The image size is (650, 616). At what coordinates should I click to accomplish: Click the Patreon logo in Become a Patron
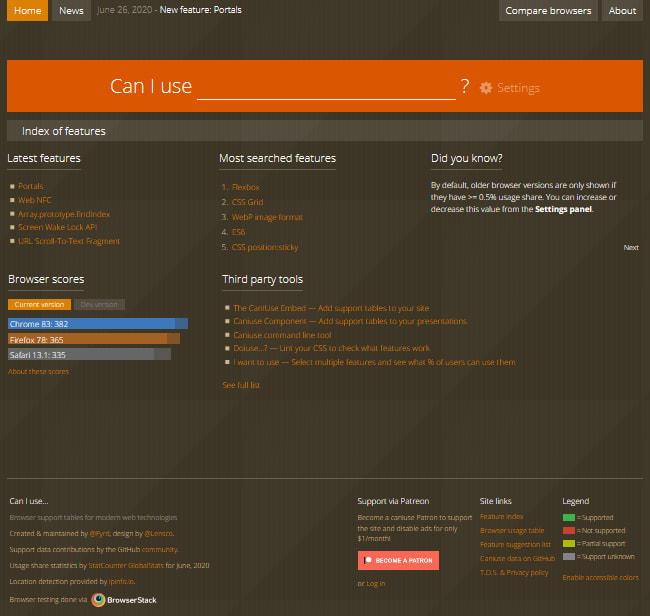[x=367, y=560]
